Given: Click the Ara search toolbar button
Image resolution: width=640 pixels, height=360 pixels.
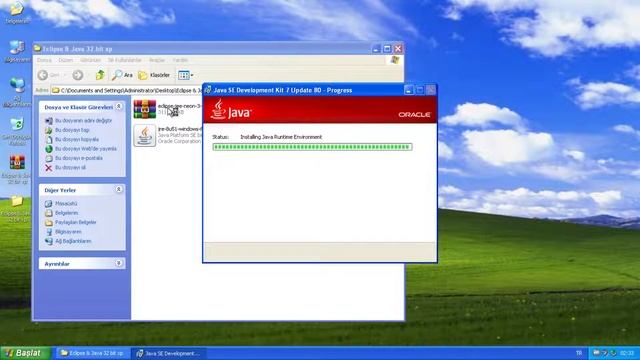Looking at the screenshot, I should click(122, 75).
